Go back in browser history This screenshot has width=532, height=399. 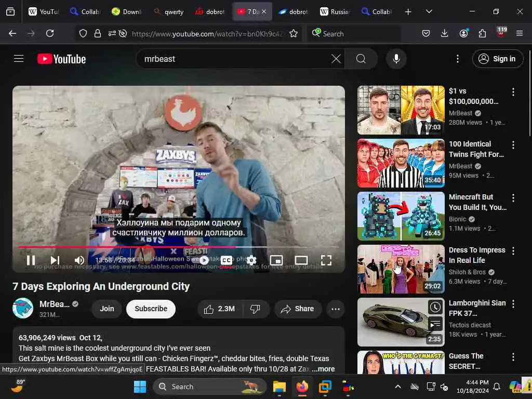12,33
